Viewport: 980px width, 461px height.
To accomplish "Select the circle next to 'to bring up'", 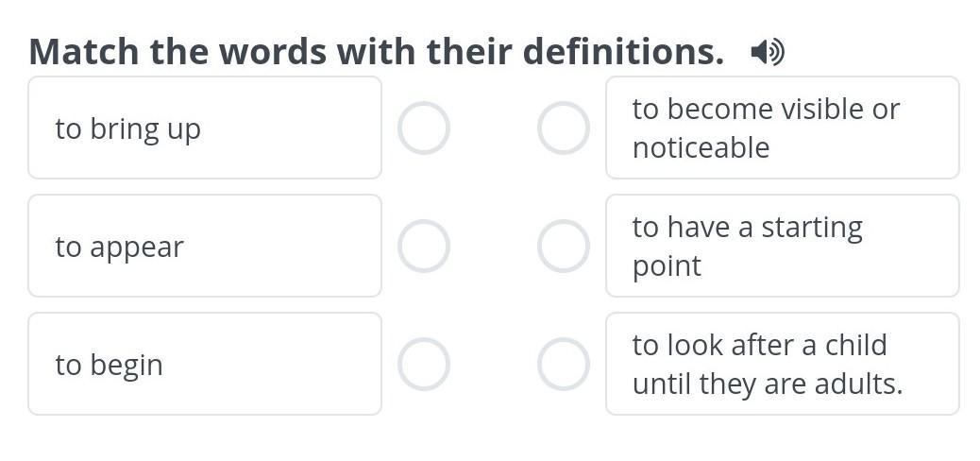I will 423,128.
